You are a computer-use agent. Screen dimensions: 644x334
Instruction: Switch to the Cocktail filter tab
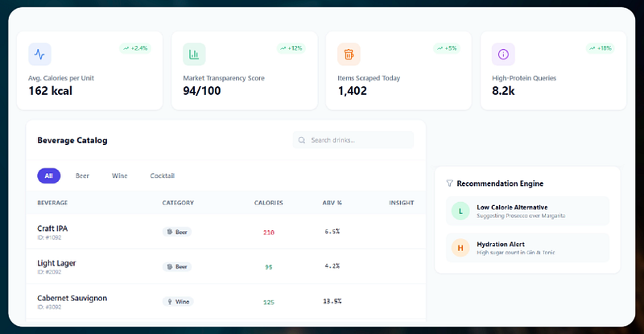(x=163, y=175)
